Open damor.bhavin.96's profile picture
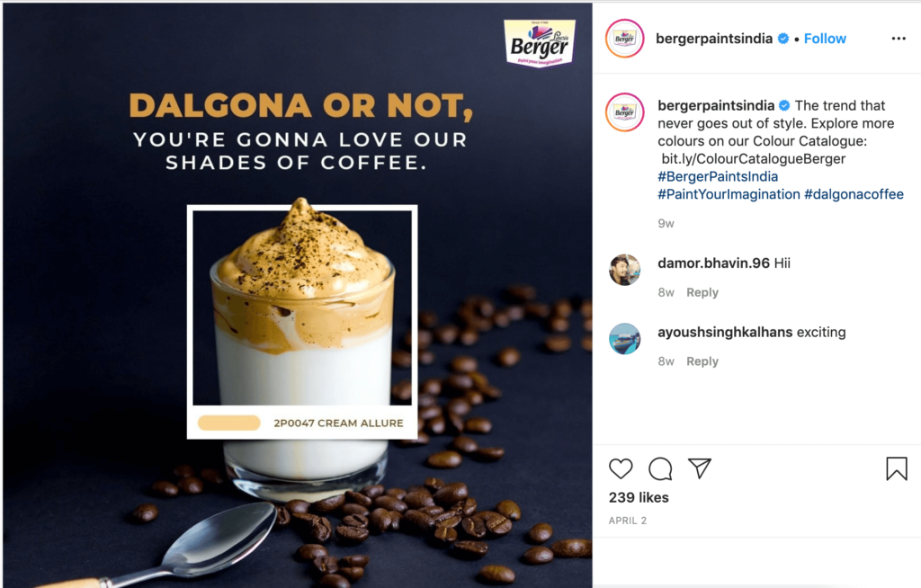Viewport: 921px width, 588px height. click(624, 270)
